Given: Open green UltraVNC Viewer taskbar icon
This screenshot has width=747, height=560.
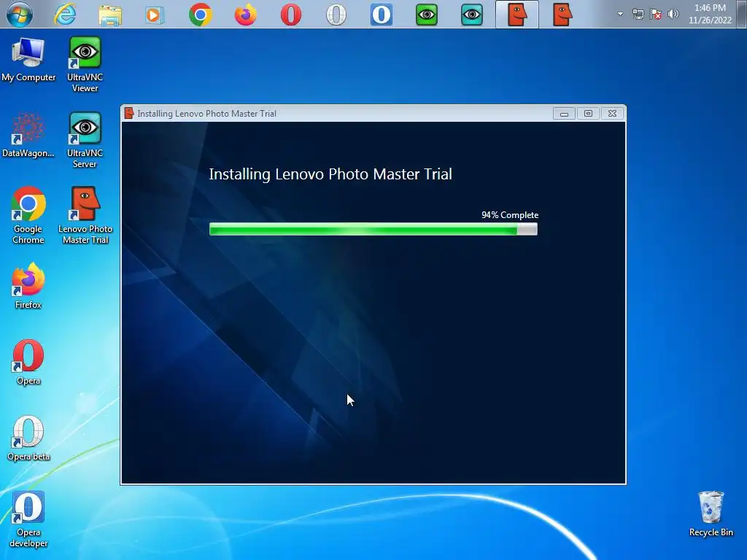Looking at the screenshot, I should click(x=426, y=15).
